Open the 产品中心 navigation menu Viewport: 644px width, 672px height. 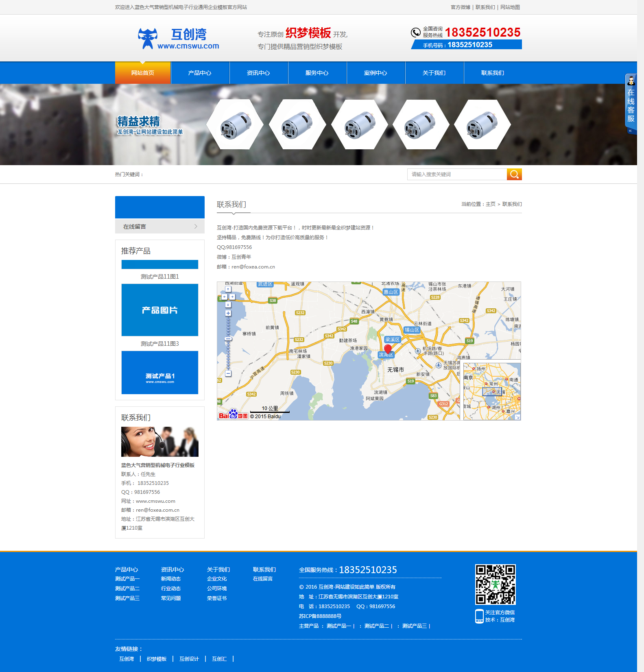200,73
